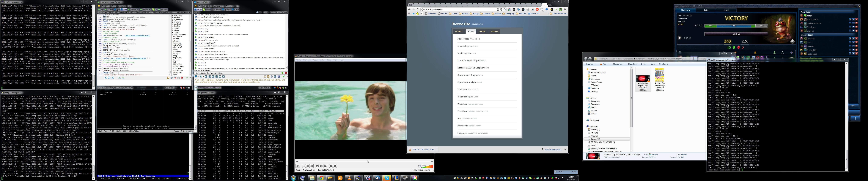Screen dimensions: 868x181
Task: Open the VLC Playback menu
Action: [307, 60]
